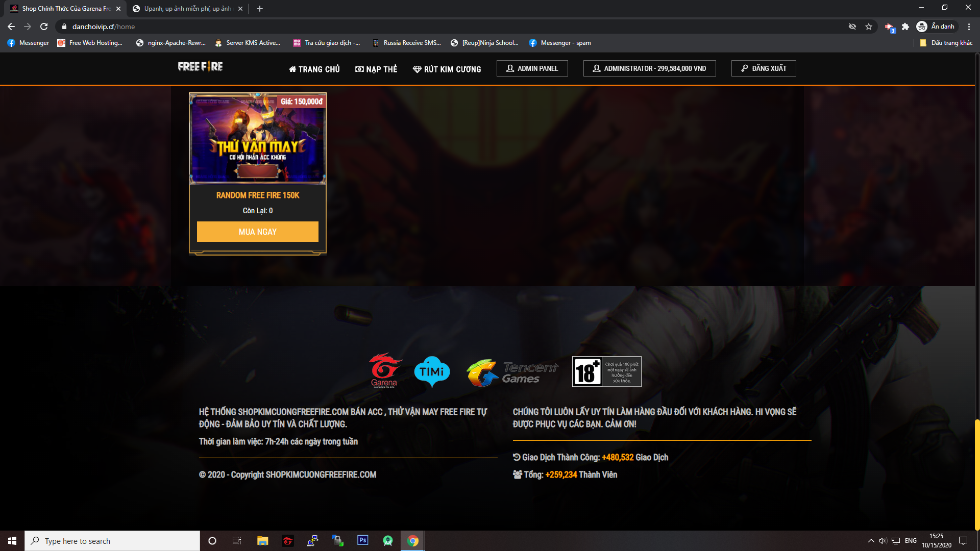Screen dimensions: 980x551
Task: View site security via the padlock icon
Action: (x=64, y=27)
